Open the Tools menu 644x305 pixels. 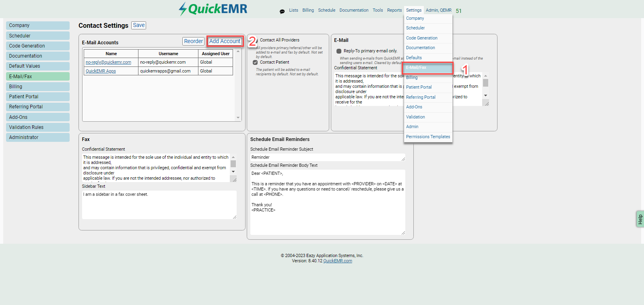[378, 10]
